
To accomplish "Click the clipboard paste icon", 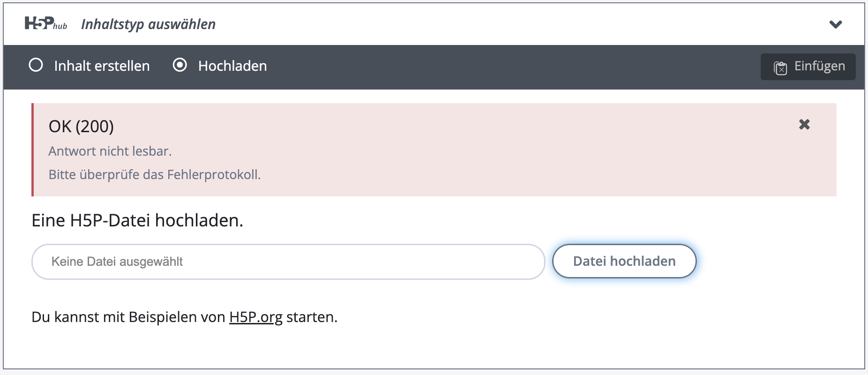I will pos(780,67).
